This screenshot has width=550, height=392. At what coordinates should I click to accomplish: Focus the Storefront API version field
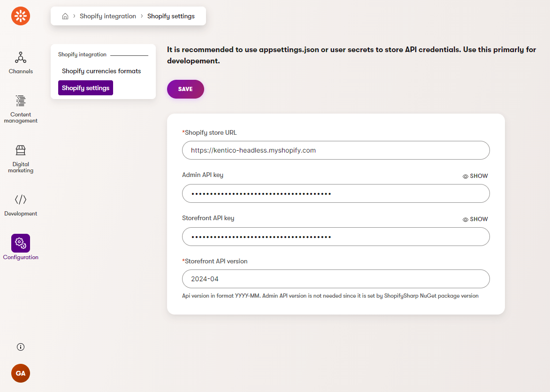336,279
